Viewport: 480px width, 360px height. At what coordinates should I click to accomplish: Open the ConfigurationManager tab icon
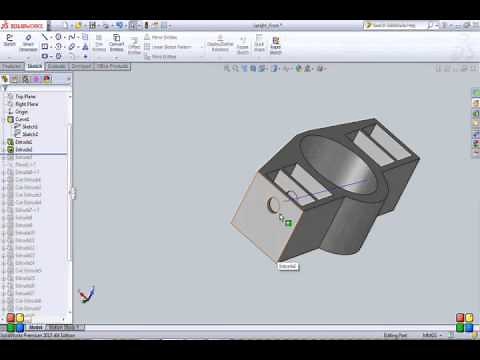(25, 79)
